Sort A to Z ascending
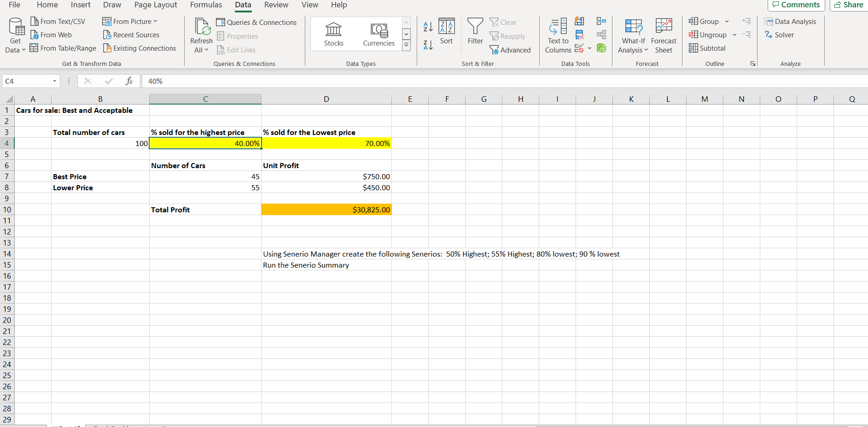 [x=428, y=27]
